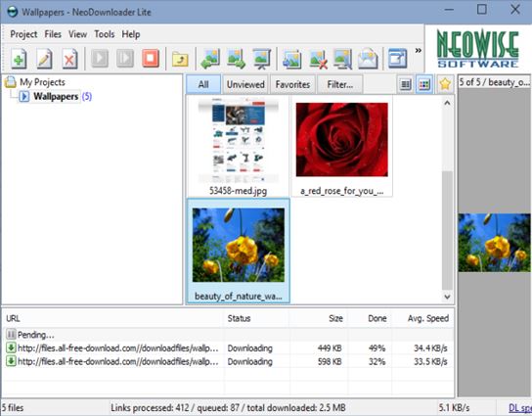Screen dimensions: 532x416
Task: Go to next image using green right arrow icon
Action: pos(236,59)
